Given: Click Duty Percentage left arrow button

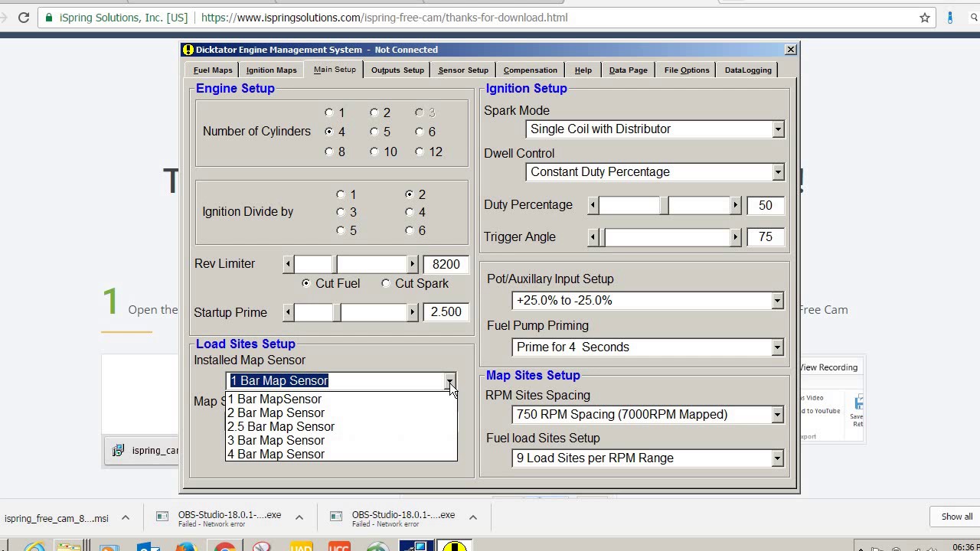Looking at the screenshot, I should (593, 205).
